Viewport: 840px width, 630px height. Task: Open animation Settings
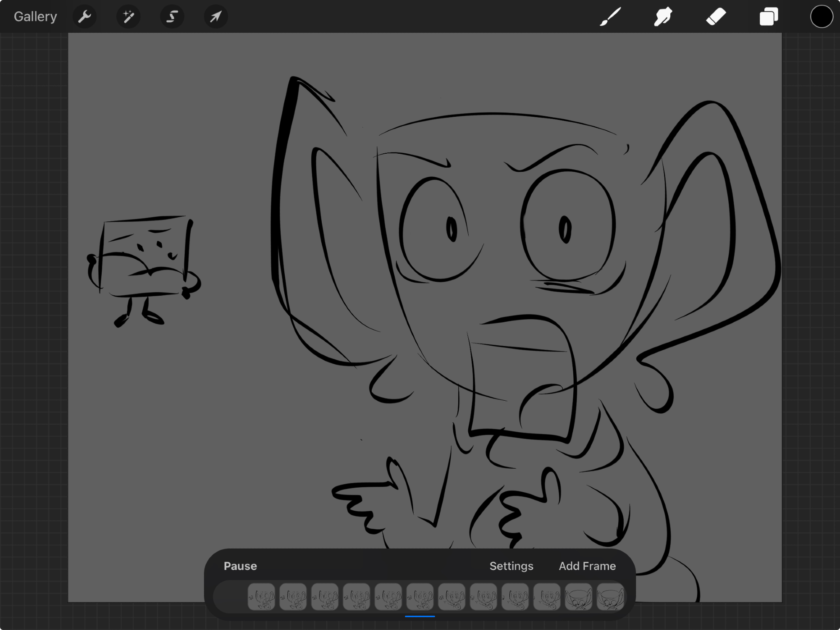click(x=511, y=566)
